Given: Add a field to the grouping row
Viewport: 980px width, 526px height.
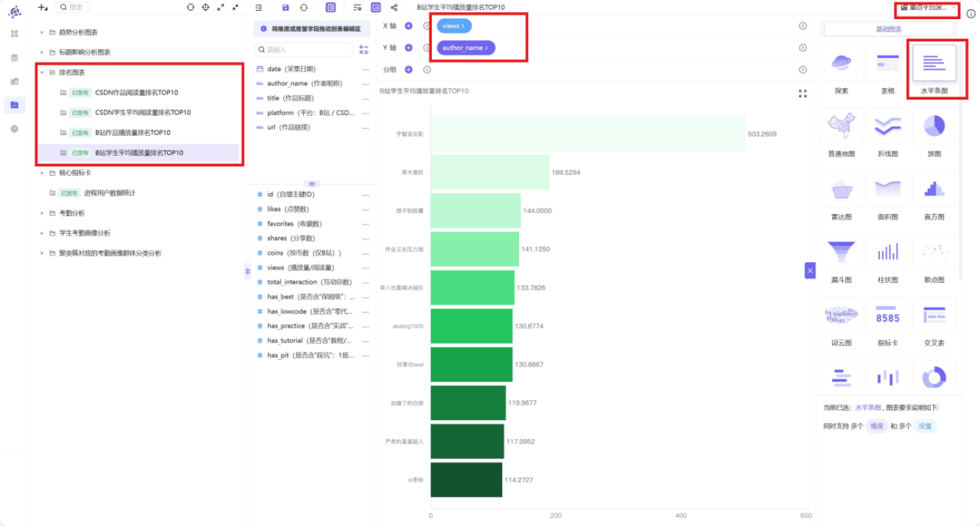Looking at the screenshot, I should (x=408, y=70).
